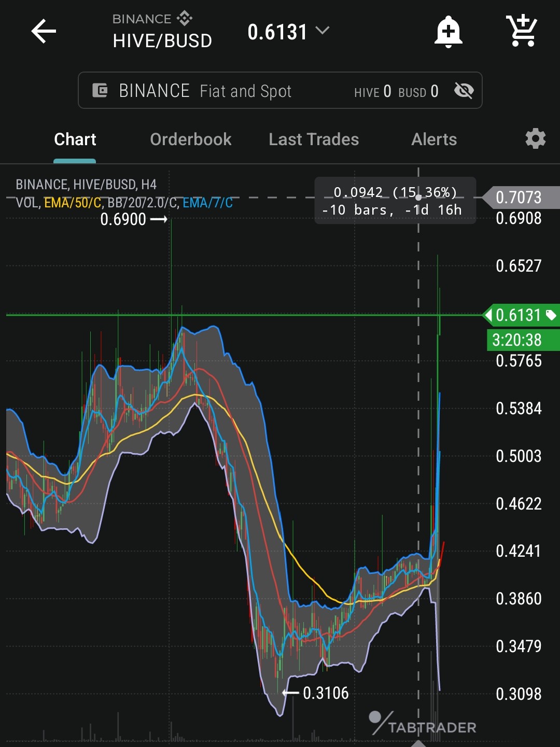Click the 0.3098 price axis label
The width and height of the screenshot is (560, 747).
click(x=519, y=694)
